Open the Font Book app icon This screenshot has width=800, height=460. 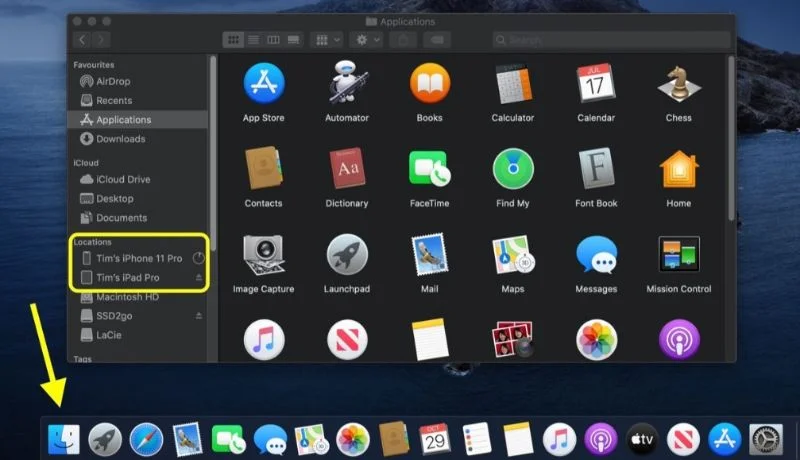(x=596, y=168)
